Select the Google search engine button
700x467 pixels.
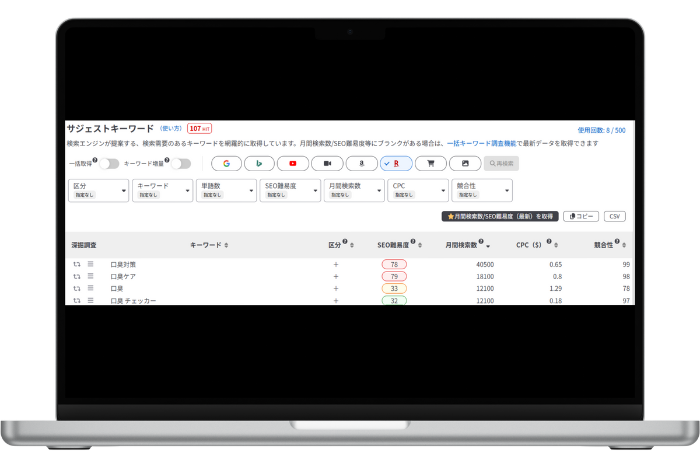pyautogui.click(x=227, y=163)
